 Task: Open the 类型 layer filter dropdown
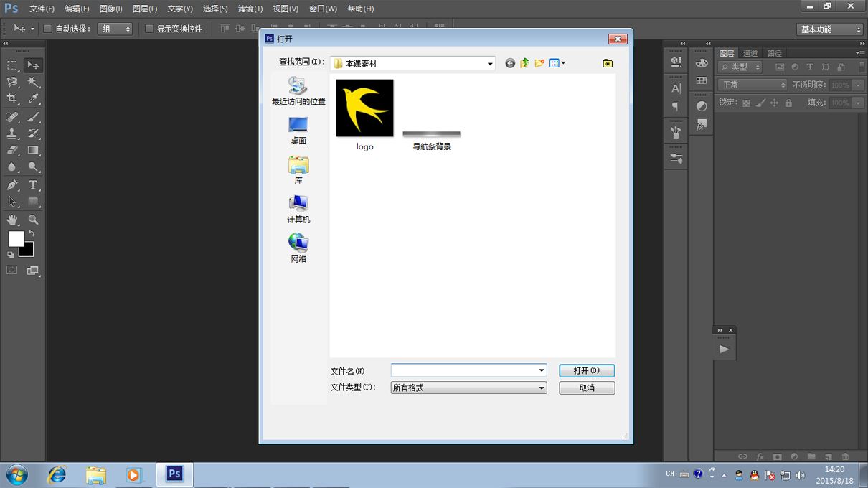point(740,67)
